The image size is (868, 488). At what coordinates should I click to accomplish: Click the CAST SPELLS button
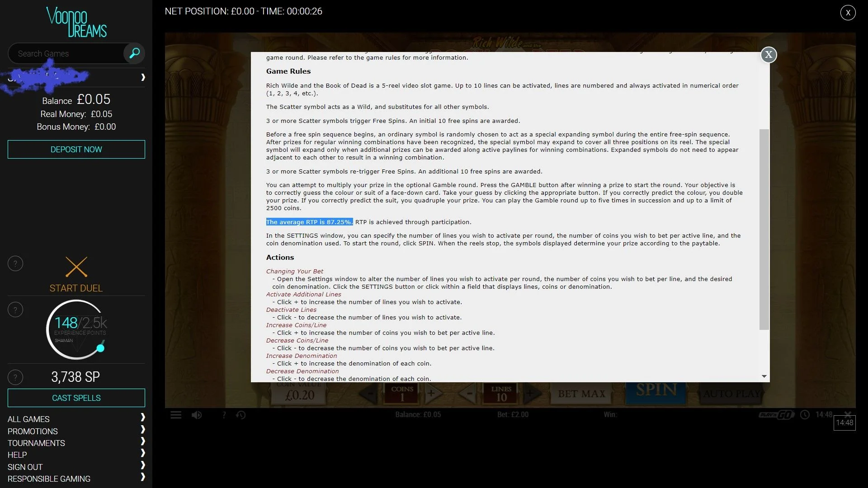point(76,398)
